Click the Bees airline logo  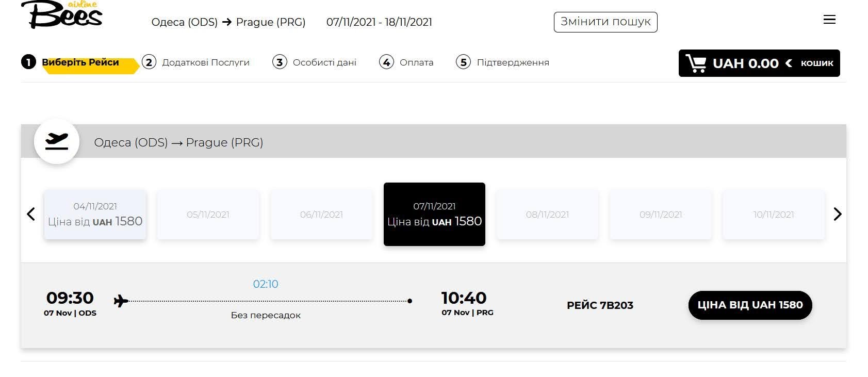(62, 15)
